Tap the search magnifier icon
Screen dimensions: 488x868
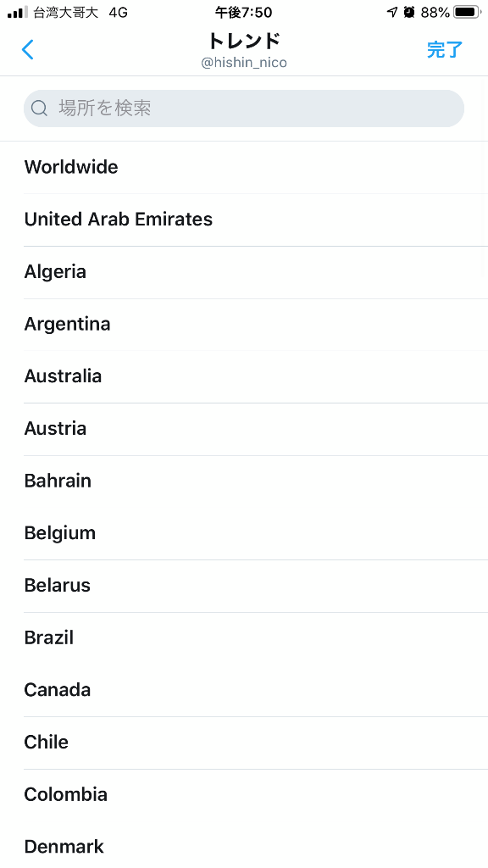pyautogui.click(x=39, y=108)
